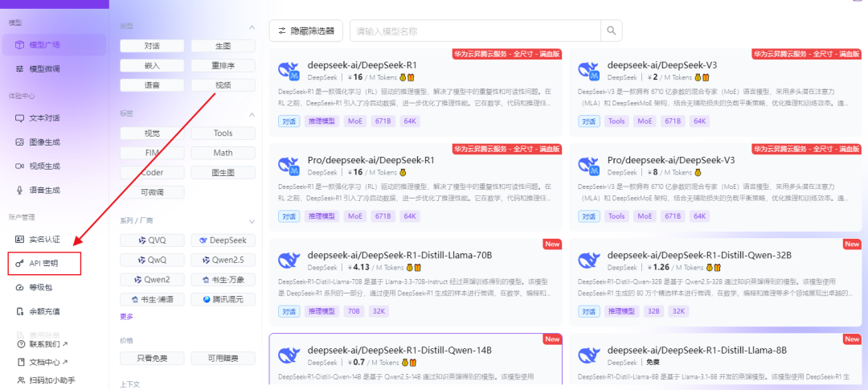
Task: Filter by the QVQ series chip
Action: pyautogui.click(x=152, y=240)
